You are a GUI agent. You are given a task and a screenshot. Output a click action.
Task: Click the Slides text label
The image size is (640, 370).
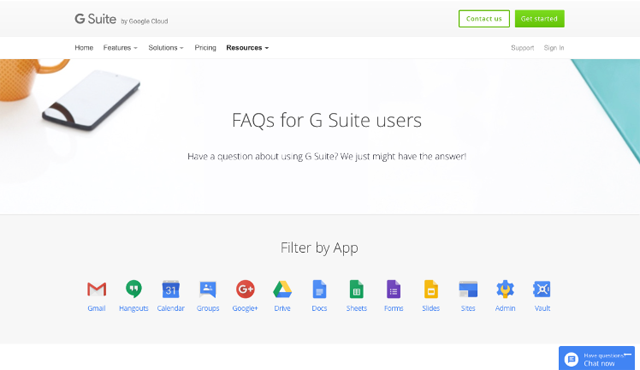click(431, 308)
